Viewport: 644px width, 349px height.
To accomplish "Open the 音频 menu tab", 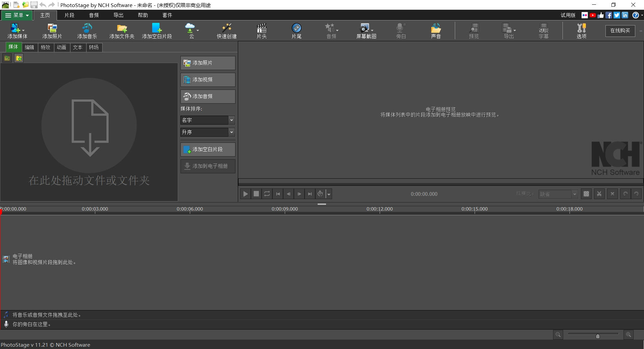I will pyautogui.click(x=94, y=15).
